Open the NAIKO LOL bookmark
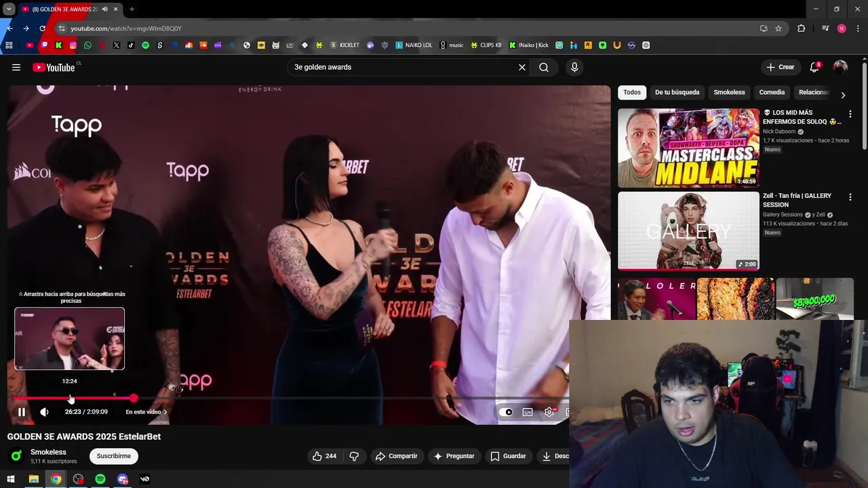Image resolution: width=868 pixels, height=488 pixels. point(414,45)
